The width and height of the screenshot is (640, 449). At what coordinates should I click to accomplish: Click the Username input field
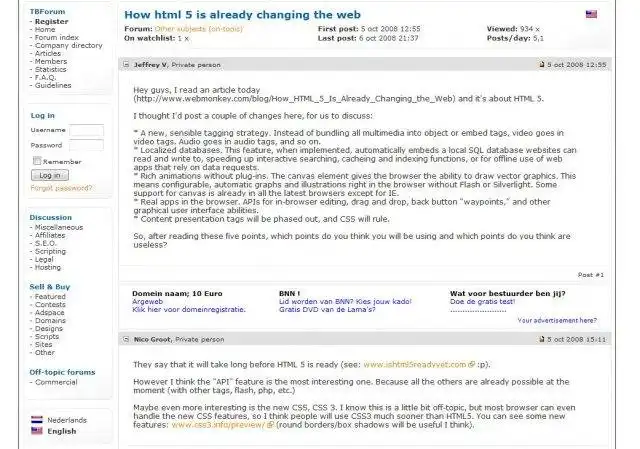[86, 130]
